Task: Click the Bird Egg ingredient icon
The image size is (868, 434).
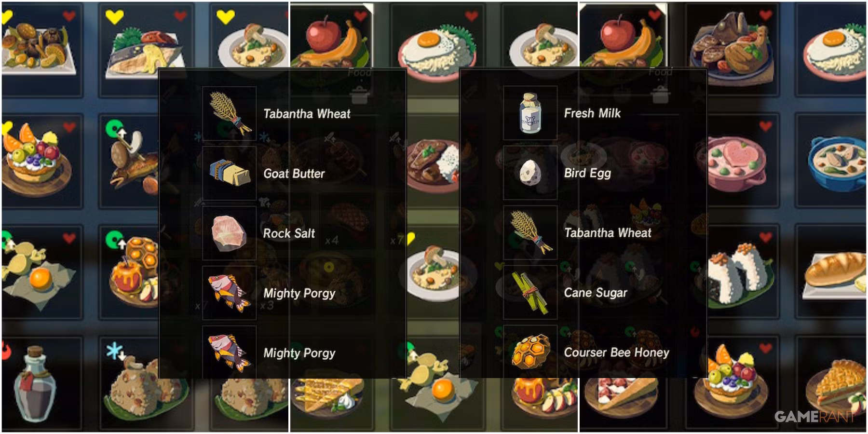Action: pos(530,173)
